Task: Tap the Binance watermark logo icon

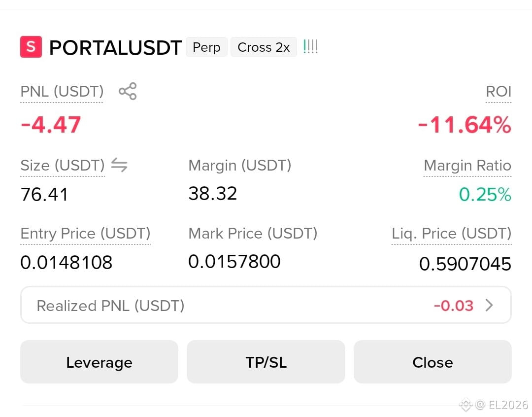Action: click(465, 405)
